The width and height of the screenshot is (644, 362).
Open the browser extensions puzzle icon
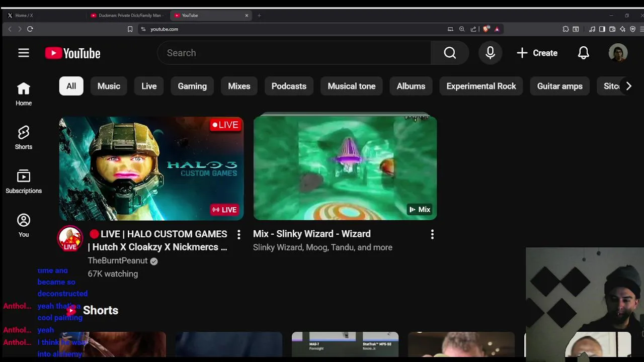pos(566,29)
